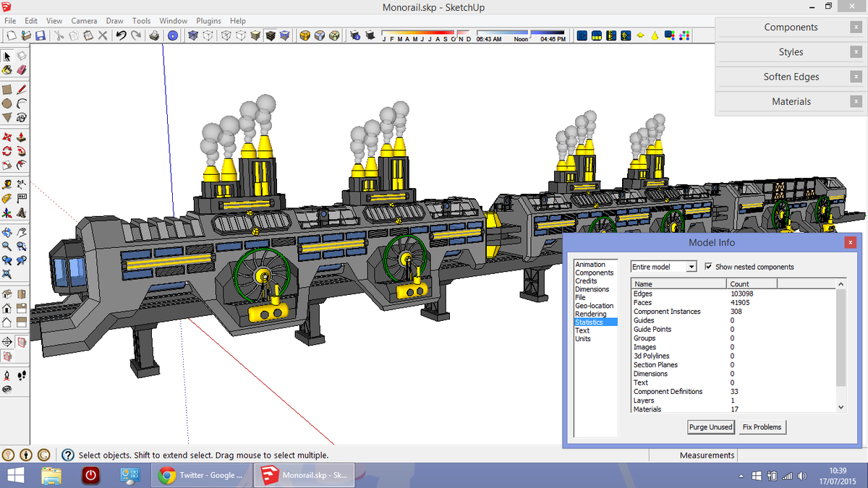Viewport: 868px width, 488px height.
Task: Select the Rotate tool
Action: (x=7, y=150)
